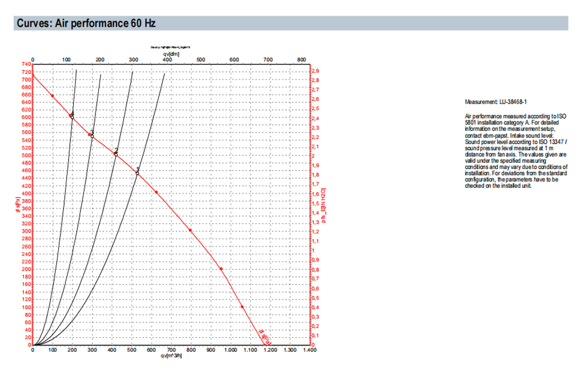
Task: Click the red curve start point at zero flow
Action: click(x=33, y=76)
